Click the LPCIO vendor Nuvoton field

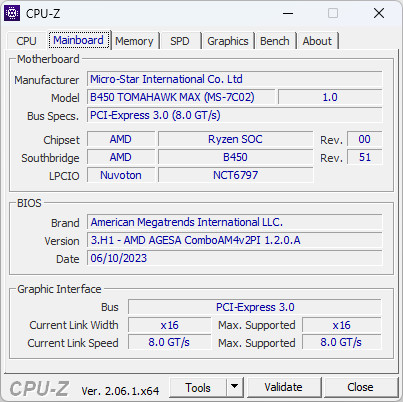pos(121,175)
